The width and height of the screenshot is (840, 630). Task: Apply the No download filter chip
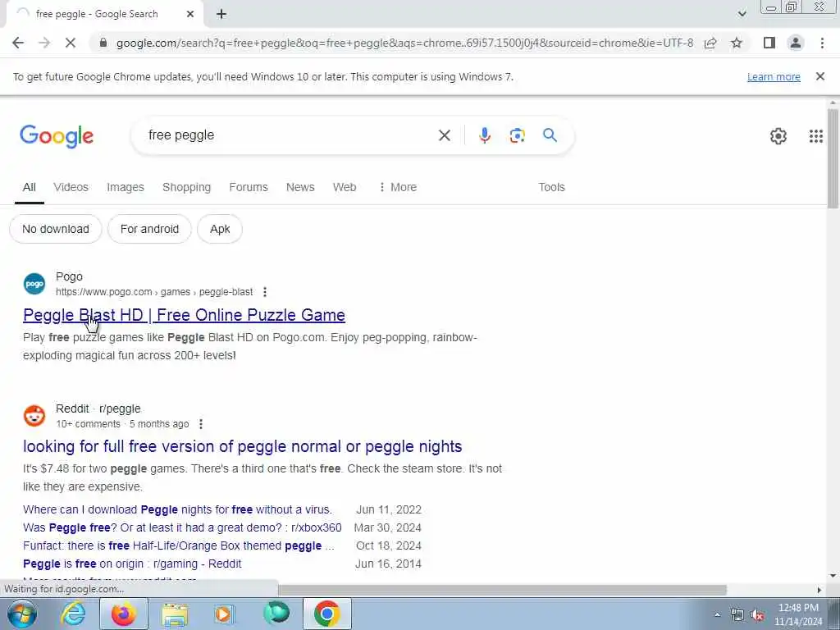point(56,229)
